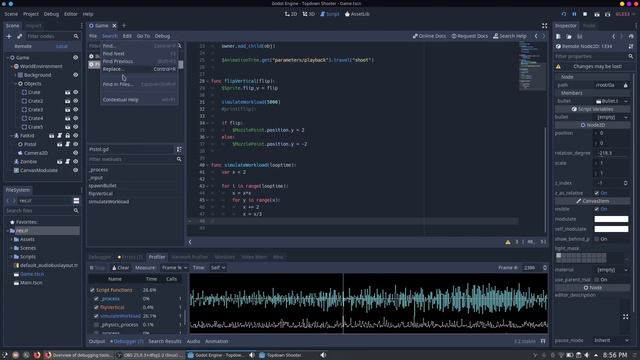The image size is (640, 360).
Task: Open the Go To menu
Action: point(143,36)
